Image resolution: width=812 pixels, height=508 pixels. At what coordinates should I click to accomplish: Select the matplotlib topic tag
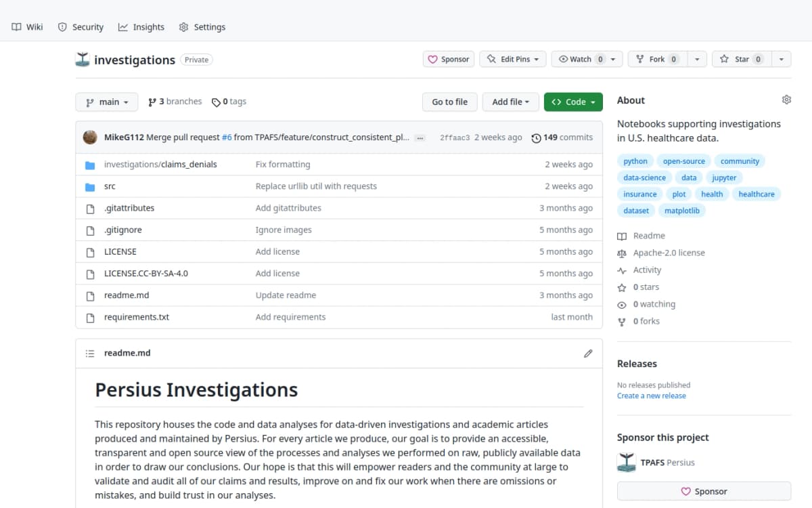pyautogui.click(x=681, y=211)
